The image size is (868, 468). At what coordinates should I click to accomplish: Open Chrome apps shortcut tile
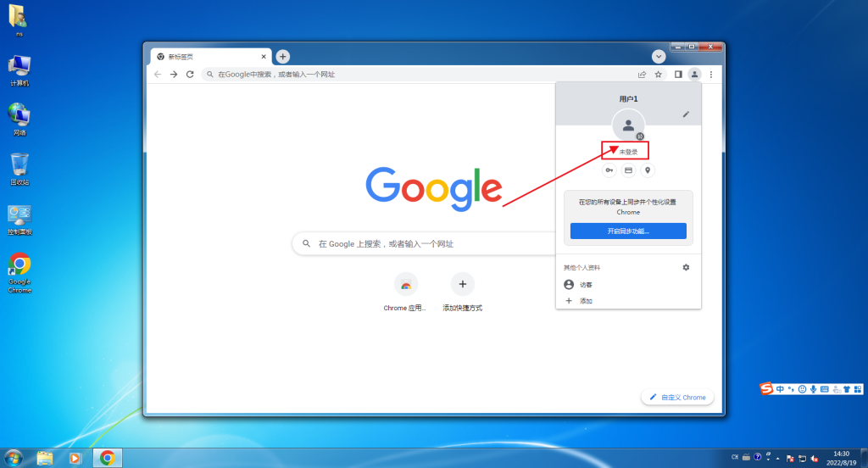pyautogui.click(x=405, y=292)
